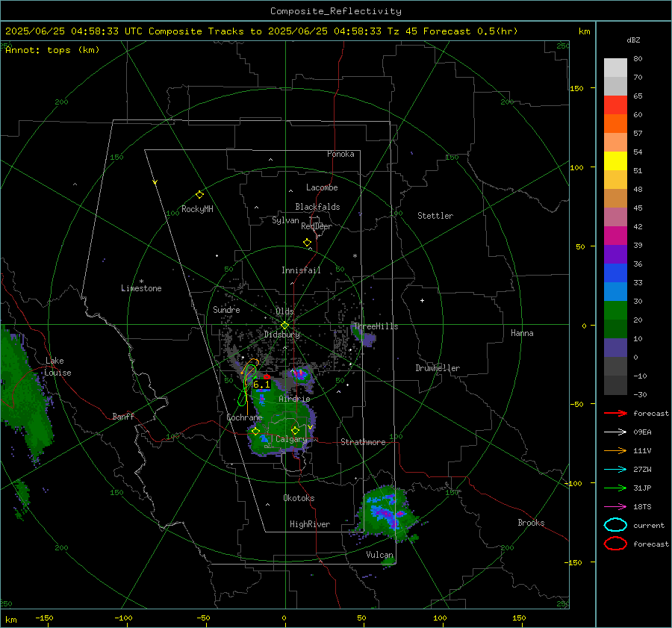Click the yellow diamond marker below RedDeer
Screen dimensions: 672x628
[x=307, y=243]
